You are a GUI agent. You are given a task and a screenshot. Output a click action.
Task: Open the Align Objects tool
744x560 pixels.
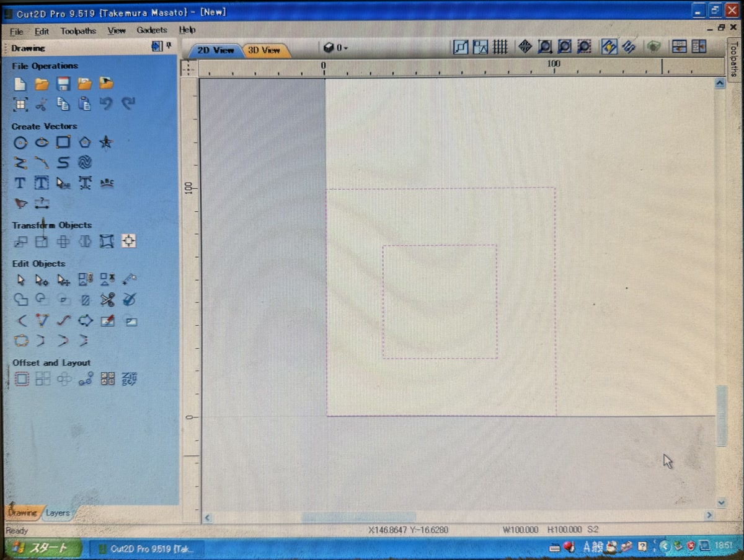point(128,242)
